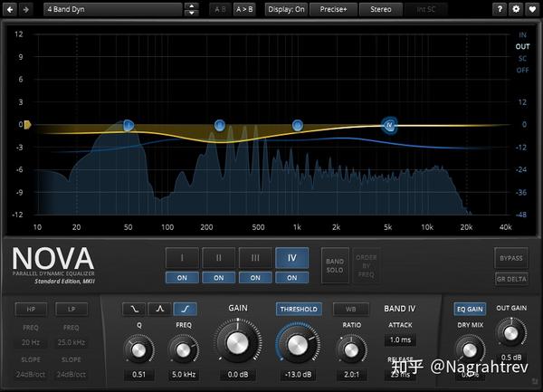The image size is (543, 392).
Task: Click the heart favorite icon
Action: 533,9
